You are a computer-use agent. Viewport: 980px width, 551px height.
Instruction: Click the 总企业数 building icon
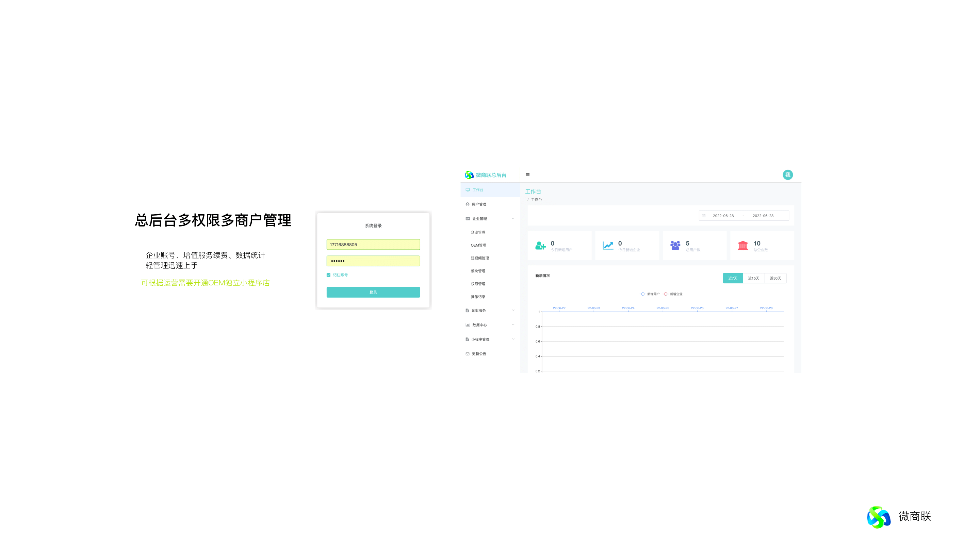click(x=743, y=246)
